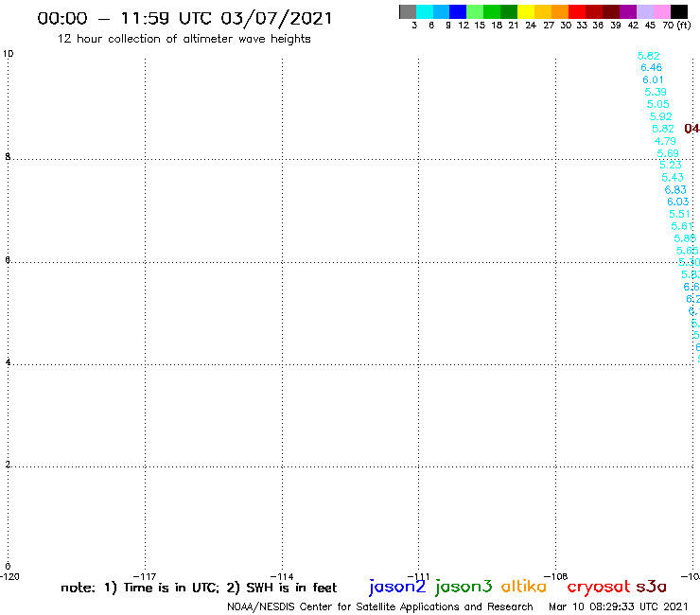Select the cryosat satellite label

[599, 587]
